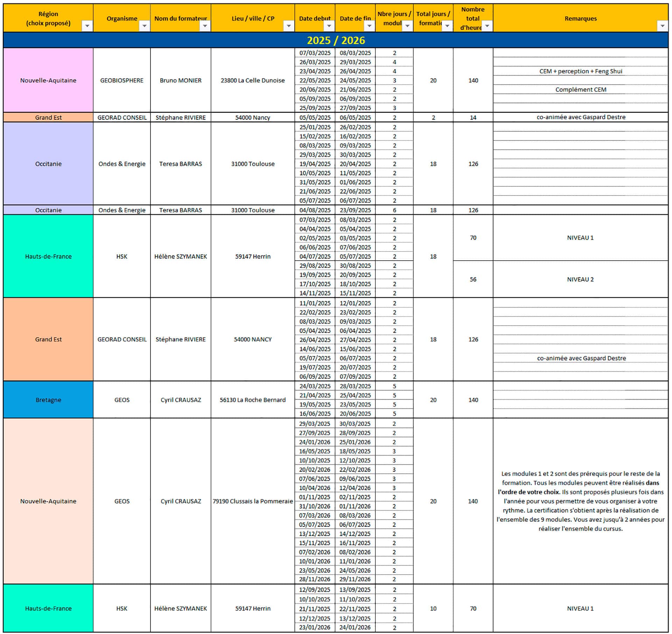This screenshot has width=672, height=634.
Task: Open the Total jours / formation filter dropdown
Action: (x=447, y=26)
